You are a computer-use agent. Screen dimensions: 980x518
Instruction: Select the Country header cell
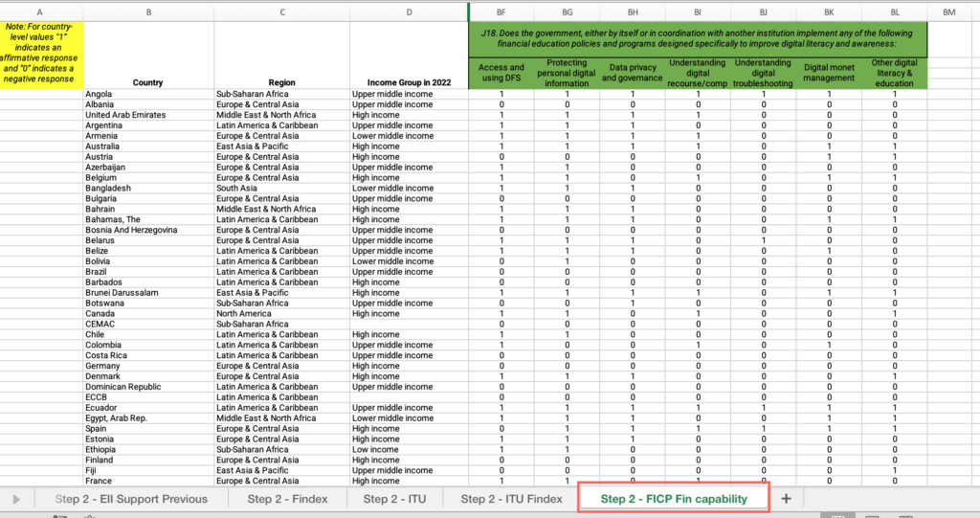(x=148, y=82)
